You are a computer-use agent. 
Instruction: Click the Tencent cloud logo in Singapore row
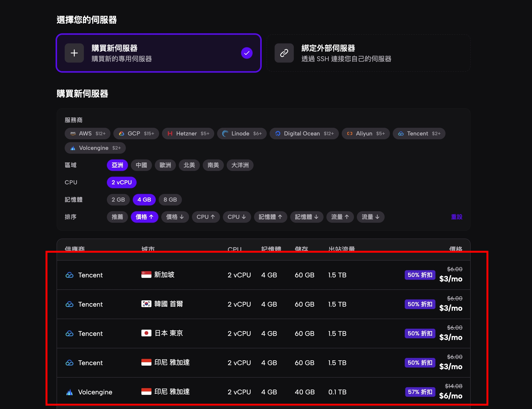click(69, 275)
